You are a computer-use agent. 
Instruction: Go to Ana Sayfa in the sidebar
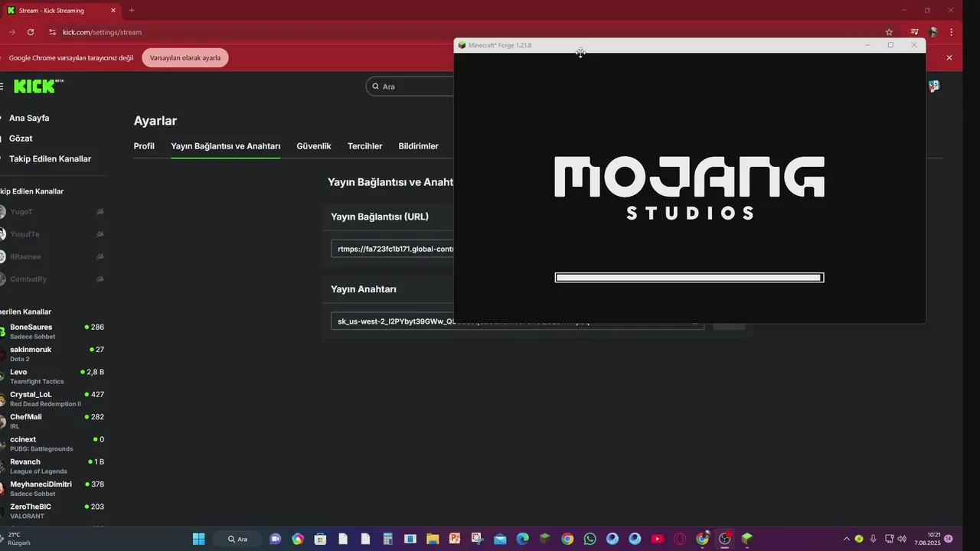(x=29, y=118)
